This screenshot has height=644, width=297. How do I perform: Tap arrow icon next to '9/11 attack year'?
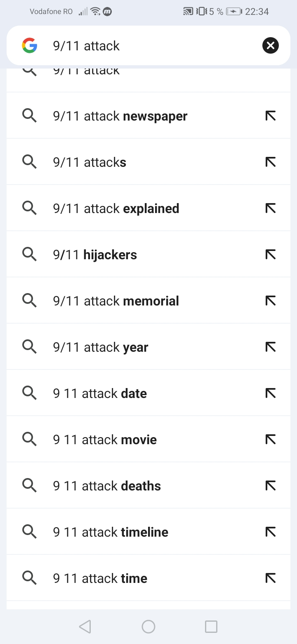[270, 347]
